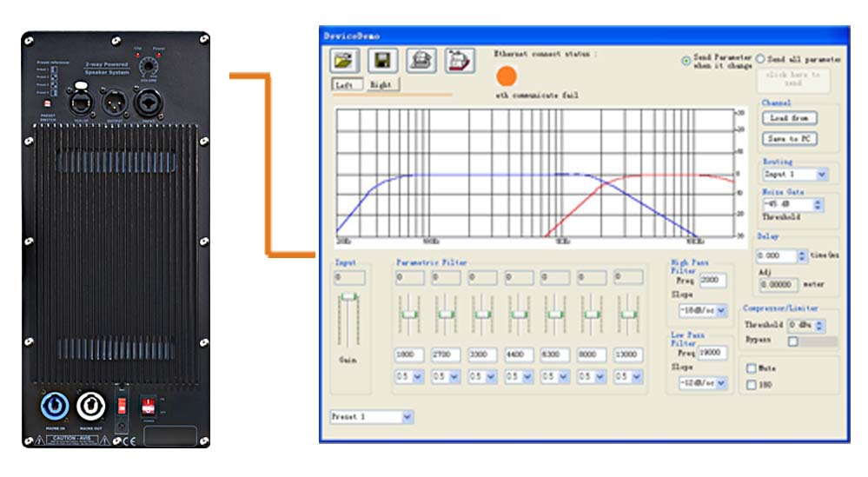Switch to the Left channel tab
The width and height of the screenshot is (868, 477).
click(347, 84)
